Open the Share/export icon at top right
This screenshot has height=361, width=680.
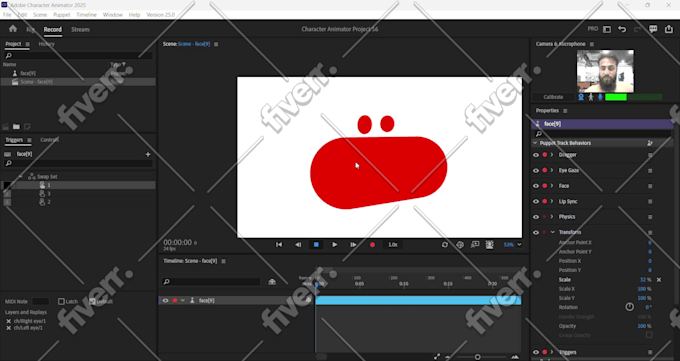668,29
